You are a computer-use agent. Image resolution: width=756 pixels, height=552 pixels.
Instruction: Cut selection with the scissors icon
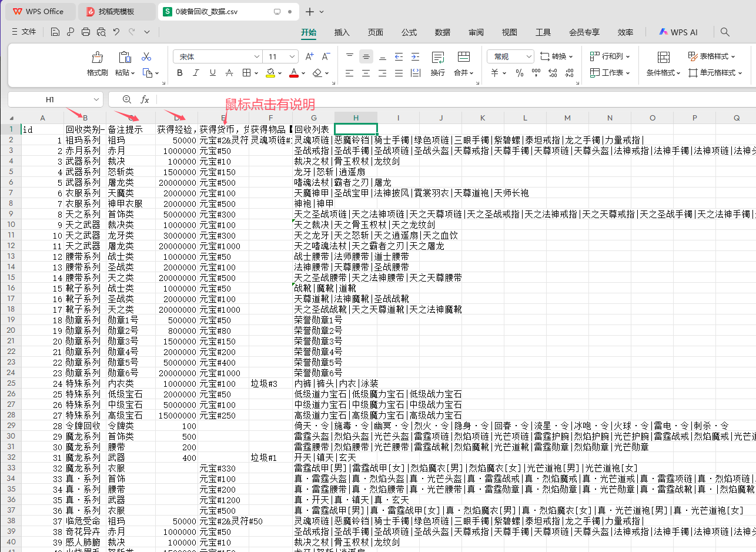[146, 56]
